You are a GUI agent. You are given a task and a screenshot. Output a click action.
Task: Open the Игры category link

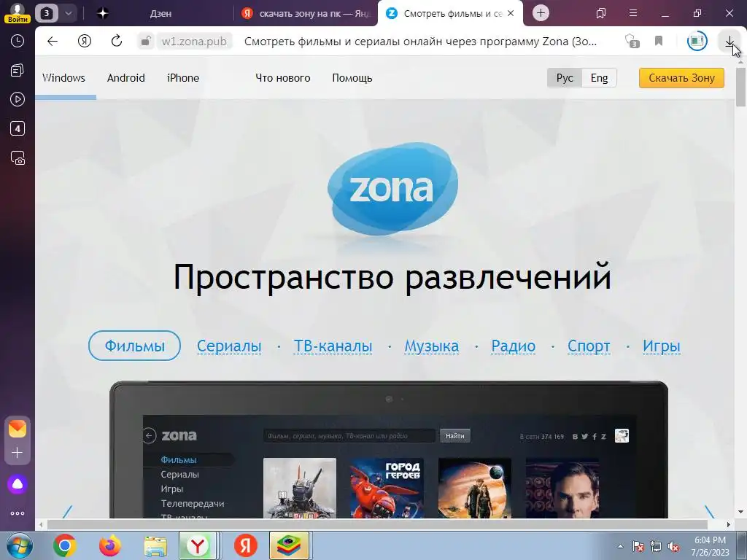(661, 346)
